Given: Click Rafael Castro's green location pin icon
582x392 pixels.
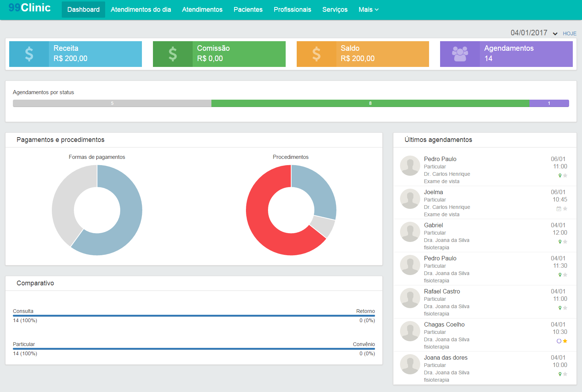Looking at the screenshot, I should tap(560, 308).
